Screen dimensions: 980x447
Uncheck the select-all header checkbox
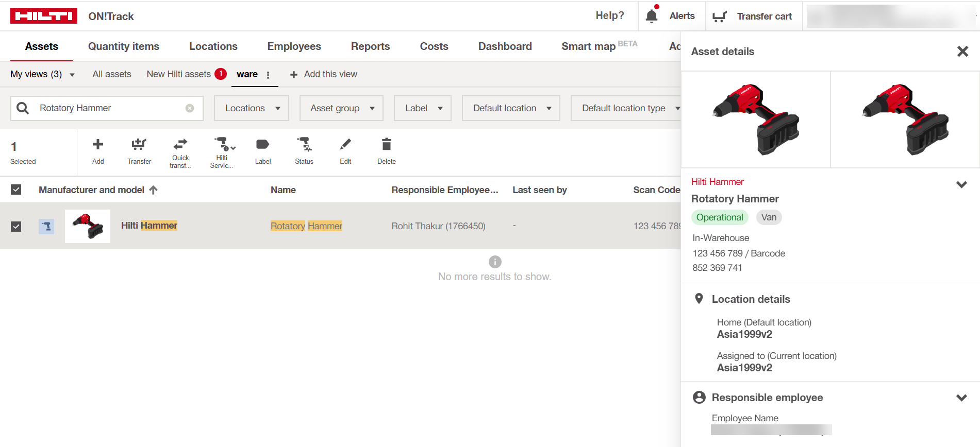coord(16,190)
